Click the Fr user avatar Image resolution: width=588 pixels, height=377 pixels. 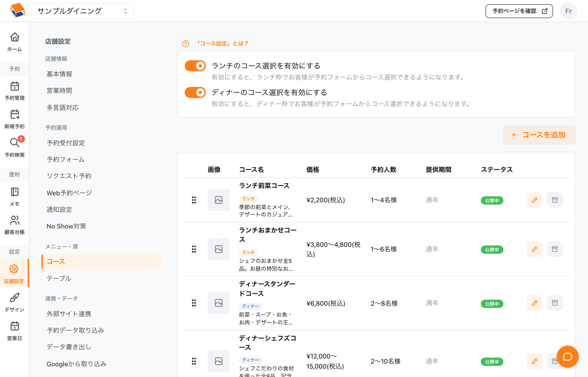pos(568,11)
